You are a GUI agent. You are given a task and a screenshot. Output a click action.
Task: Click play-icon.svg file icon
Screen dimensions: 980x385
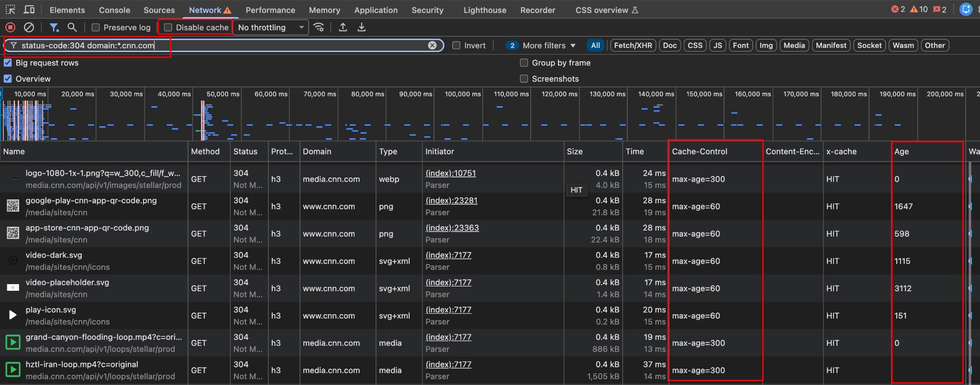click(13, 315)
